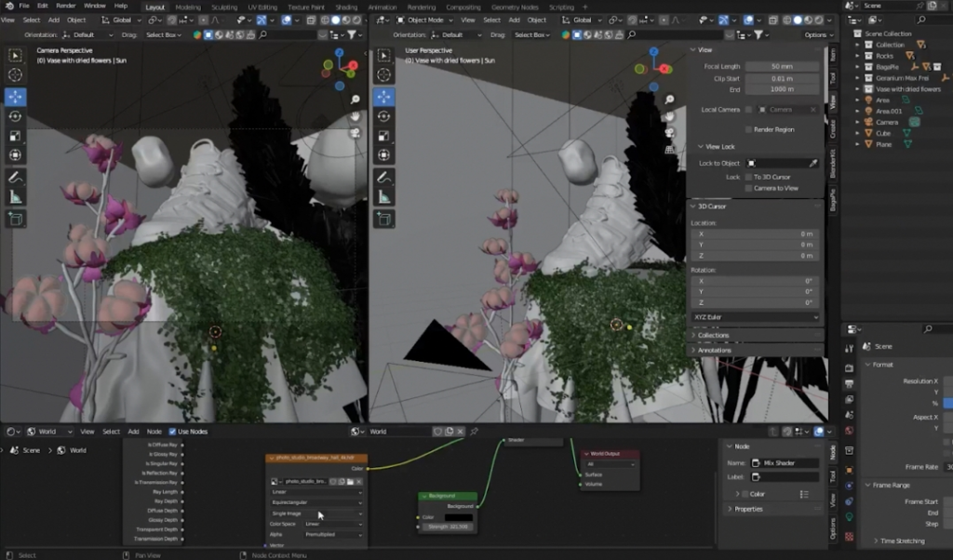Viewport: 953px width, 560px height.
Task: Open Alpha Premultiplied dropdown
Action: (334, 535)
